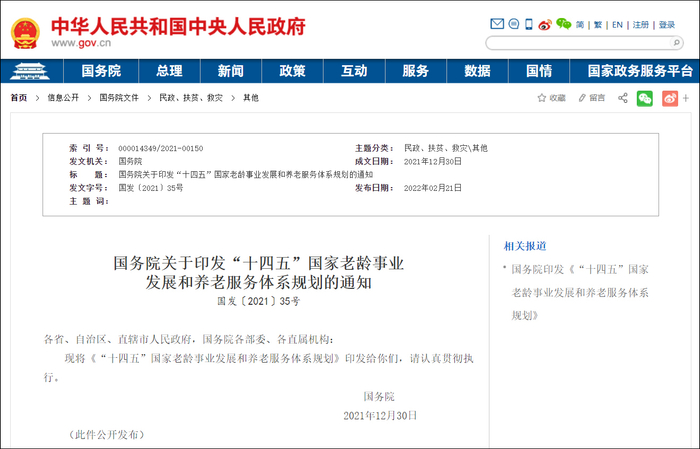Click the Tiananmen gate home icon
700x449 pixels.
click(30, 71)
